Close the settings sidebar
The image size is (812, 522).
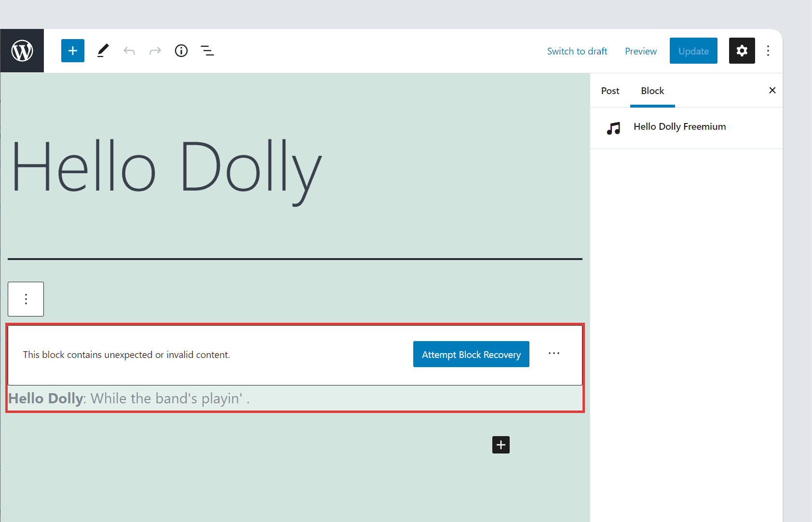click(772, 90)
